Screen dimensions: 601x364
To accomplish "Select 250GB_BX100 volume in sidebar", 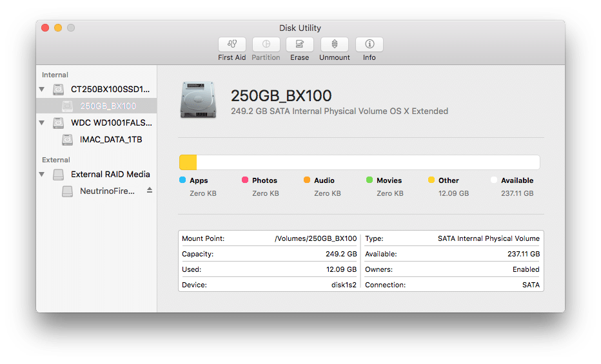I will (108, 106).
